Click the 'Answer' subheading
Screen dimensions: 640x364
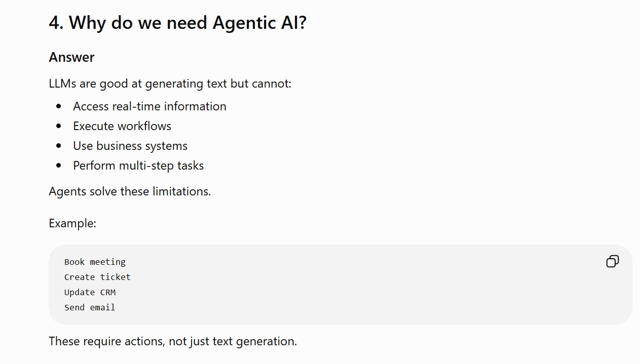point(71,57)
